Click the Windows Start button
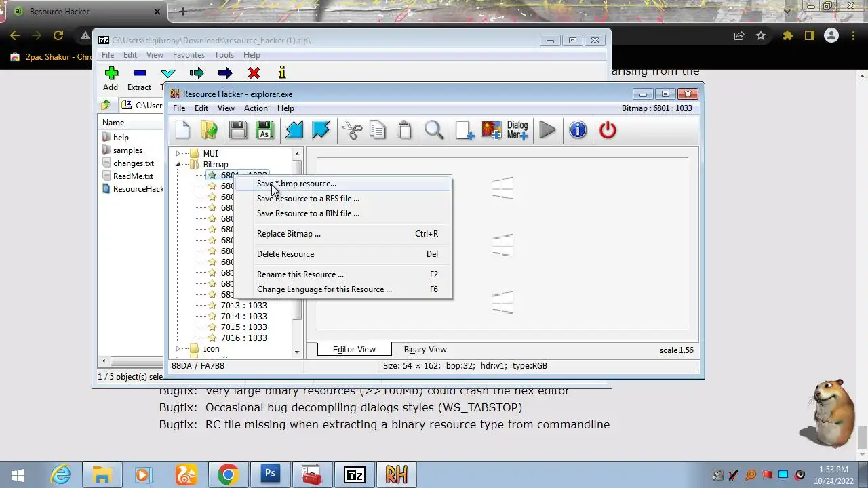 coord(18,474)
